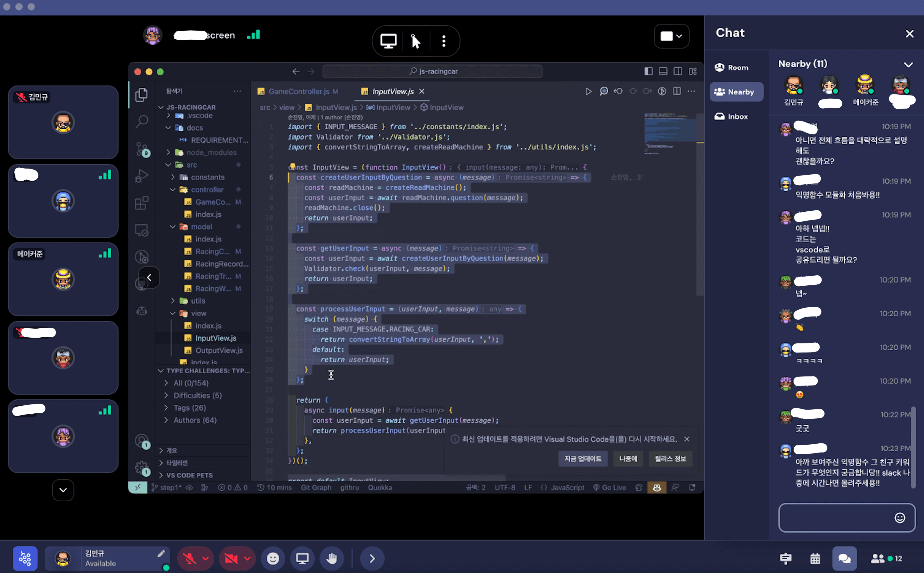Collapse the Nearby (11) members list
The height and width of the screenshot is (573, 924).
(908, 64)
